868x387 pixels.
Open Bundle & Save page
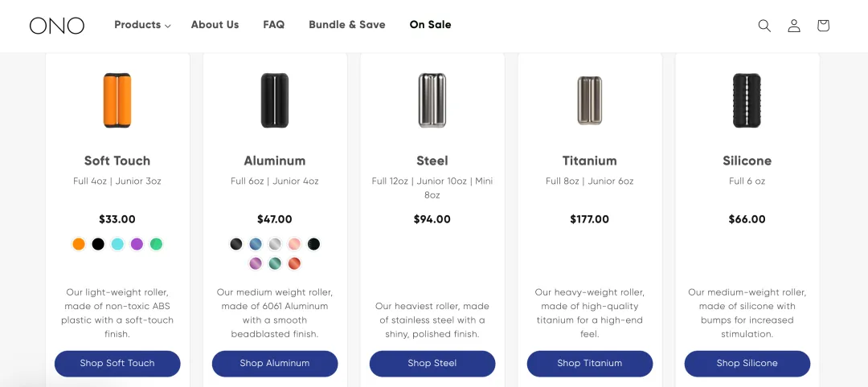point(347,25)
